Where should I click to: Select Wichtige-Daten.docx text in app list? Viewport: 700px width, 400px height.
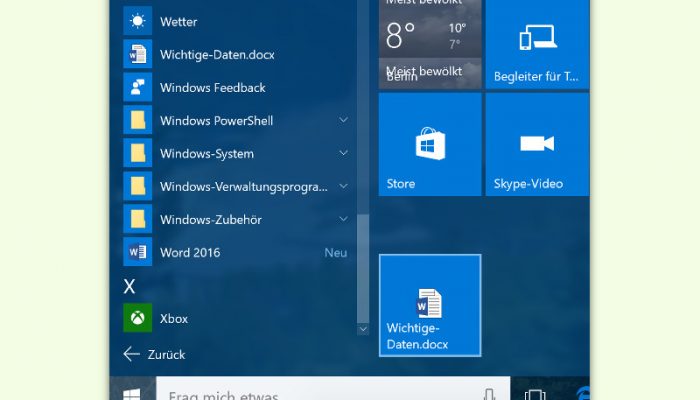217,55
